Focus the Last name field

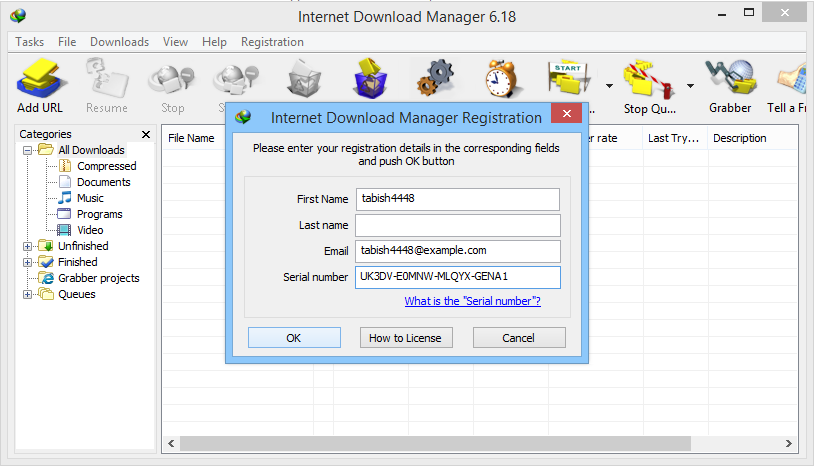pyautogui.click(x=457, y=225)
